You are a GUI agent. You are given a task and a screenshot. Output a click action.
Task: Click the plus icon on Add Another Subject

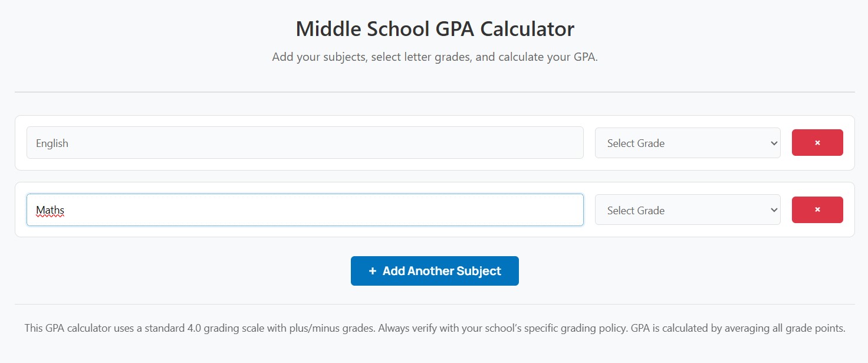pyautogui.click(x=371, y=270)
